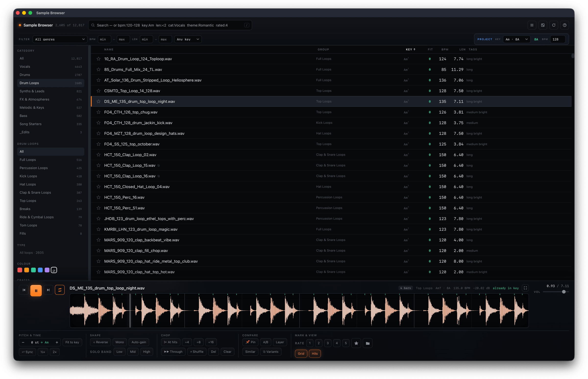Click the Variants button
This screenshot has width=588, height=379.
tap(270, 352)
